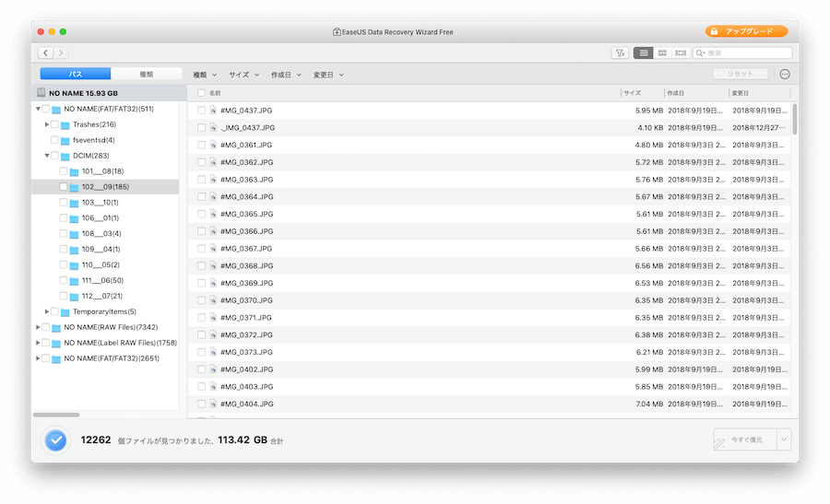Screen dimensions: 830x504
Task: Click the blue scan complete checkmark icon
Action: 55,440
